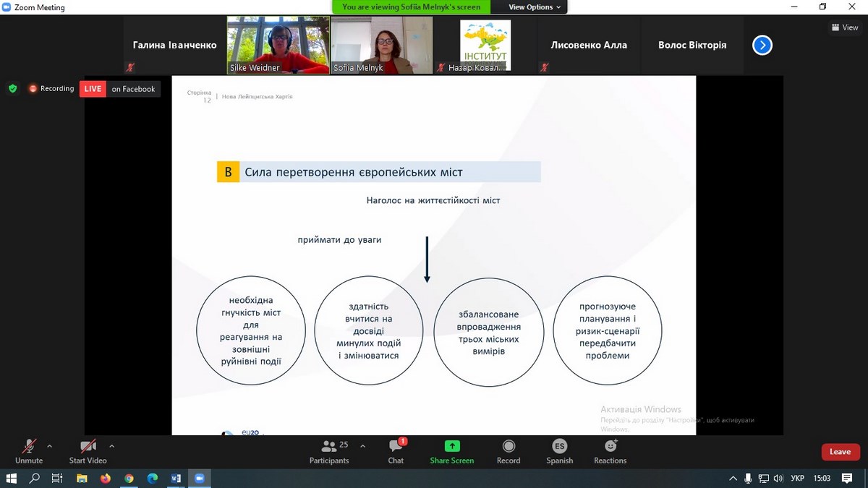Expand audio options arrow beside Unmute
This screenshot has width=868, height=488.
click(49, 446)
